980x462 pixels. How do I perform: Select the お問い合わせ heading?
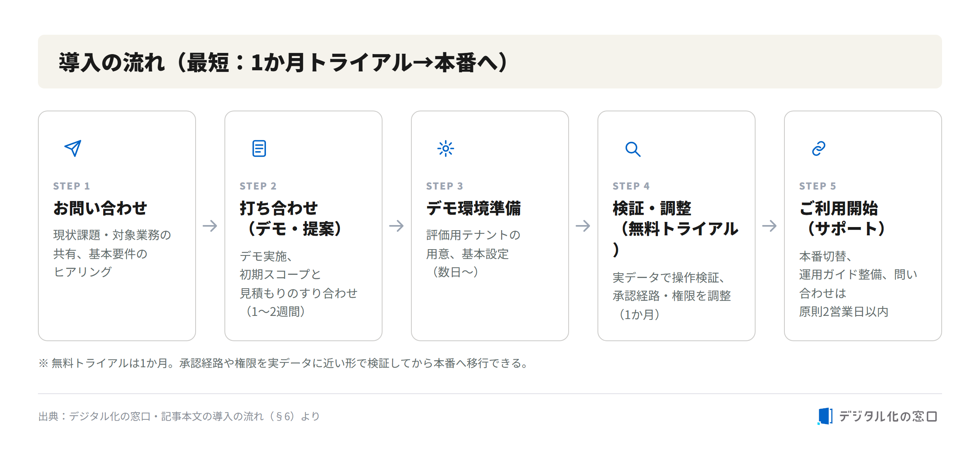pyautogui.click(x=100, y=208)
